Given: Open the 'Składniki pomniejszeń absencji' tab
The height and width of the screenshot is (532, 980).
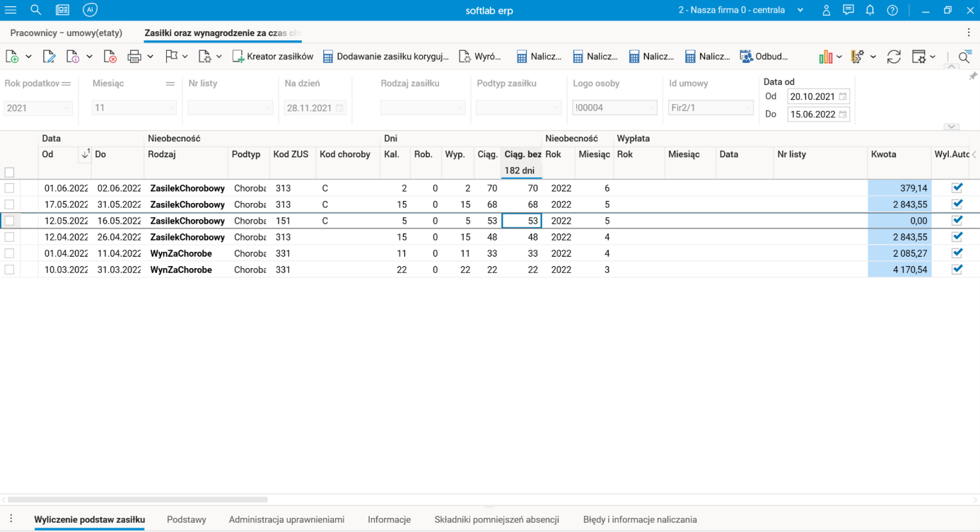Looking at the screenshot, I should 496,519.
